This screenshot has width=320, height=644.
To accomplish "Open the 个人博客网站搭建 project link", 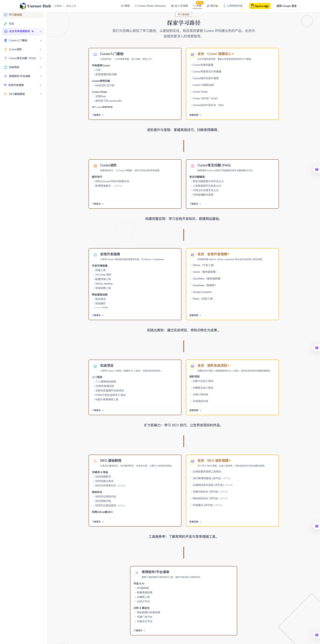I will pos(105,382).
